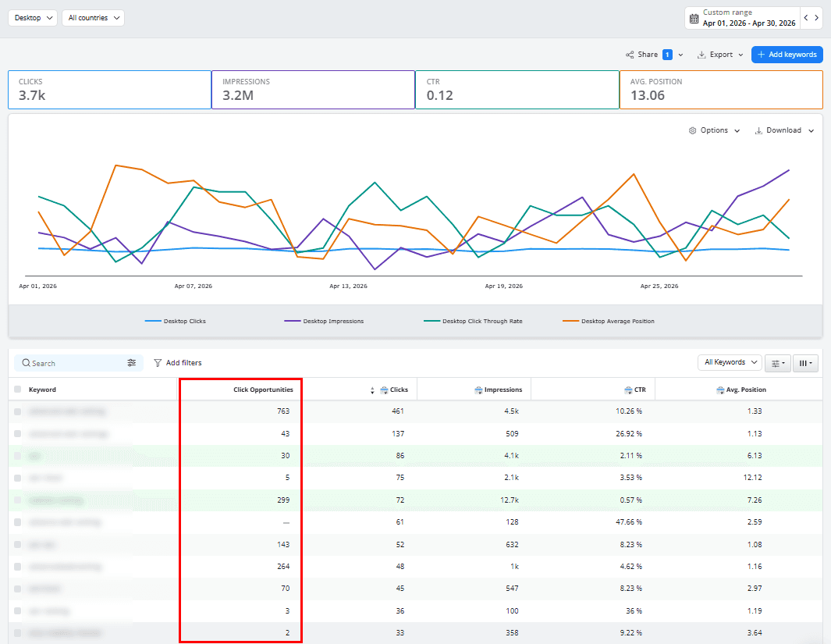
Task: Open table settings sliders button
Action: [777, 363]
